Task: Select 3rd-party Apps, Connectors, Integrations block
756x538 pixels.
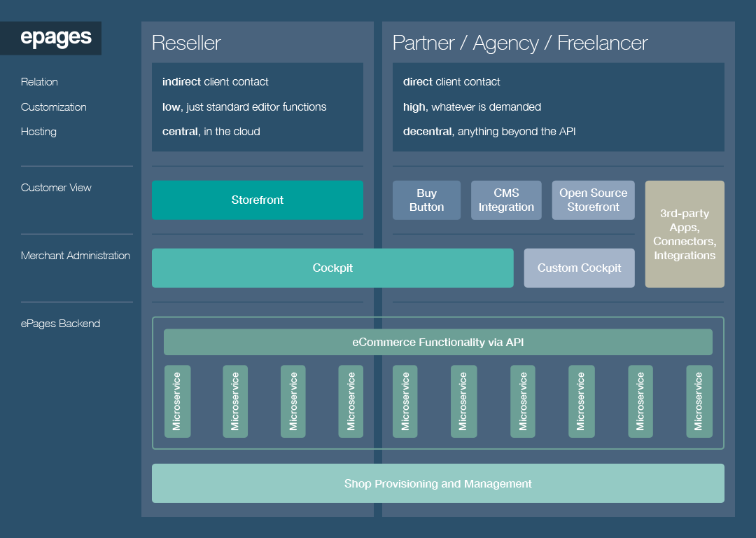Action: pos(685,234)
